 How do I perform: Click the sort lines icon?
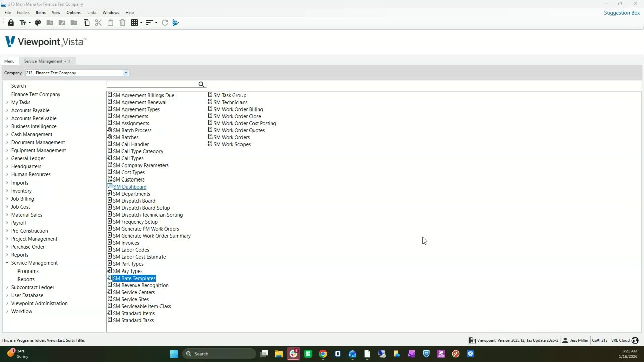[149, 23]
